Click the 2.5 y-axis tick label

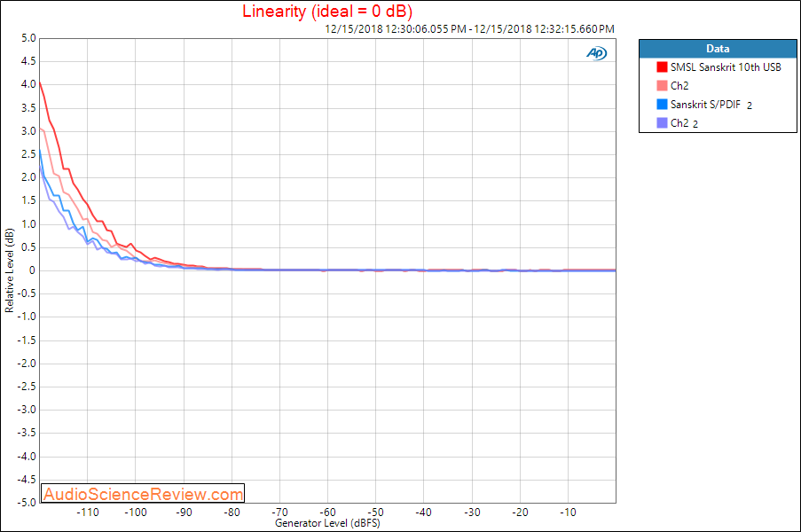click(28, 154)
